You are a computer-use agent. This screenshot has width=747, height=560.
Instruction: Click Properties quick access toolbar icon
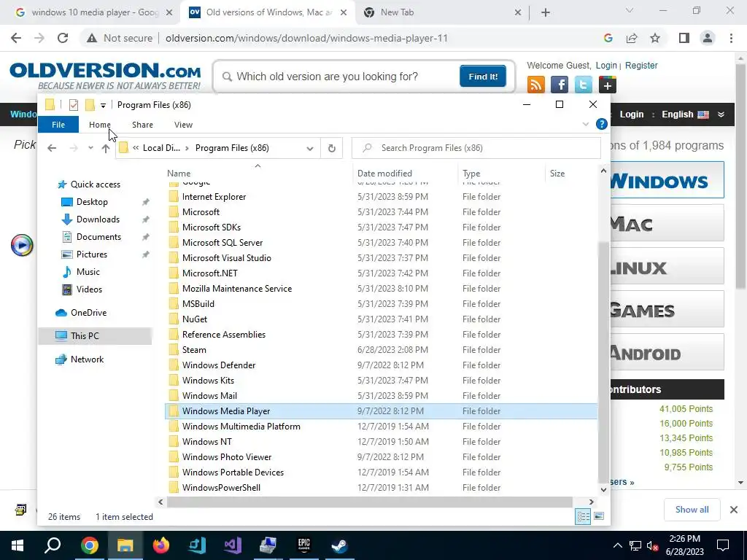click(74, 105)
